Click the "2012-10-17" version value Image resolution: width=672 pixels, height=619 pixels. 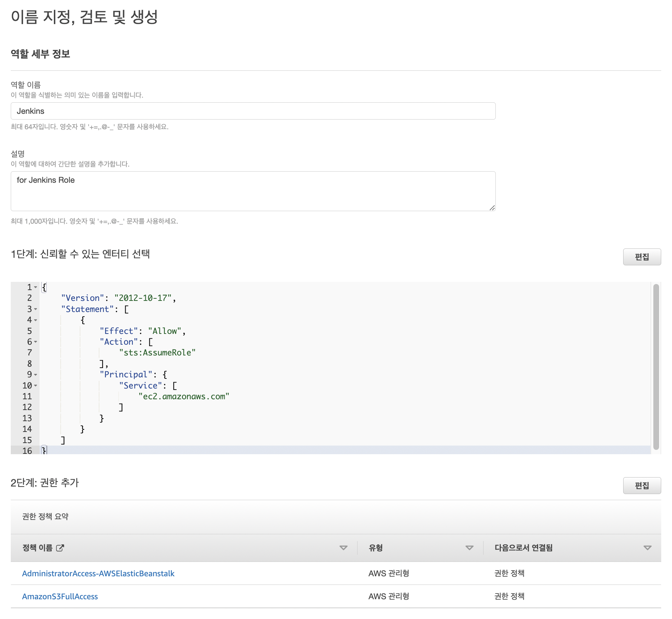(143, 298)
